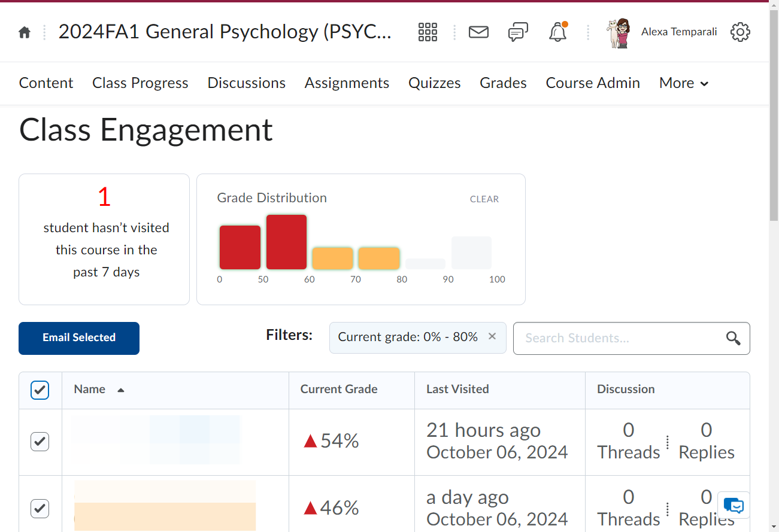Uncheck the student row with 54% grade

pos(40,442)
